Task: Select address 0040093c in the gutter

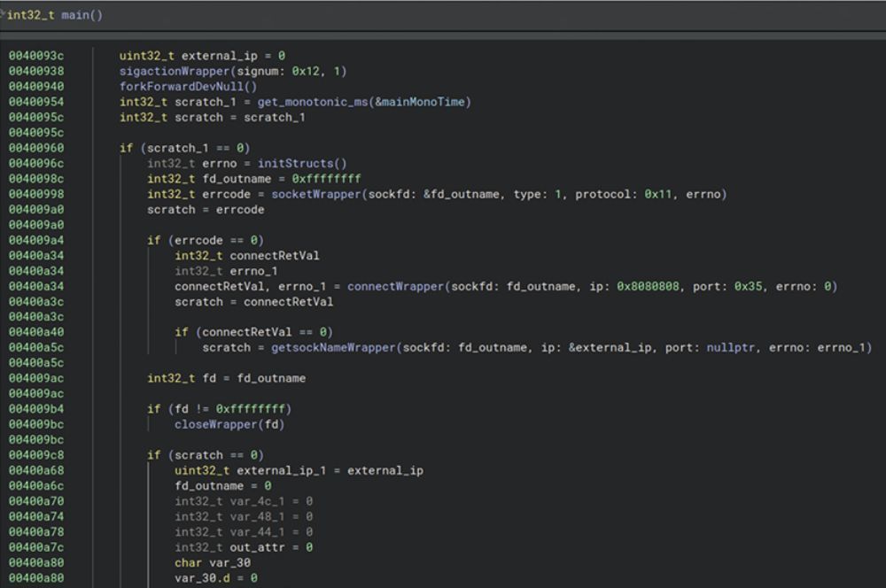Action: (x=35, y=56)
